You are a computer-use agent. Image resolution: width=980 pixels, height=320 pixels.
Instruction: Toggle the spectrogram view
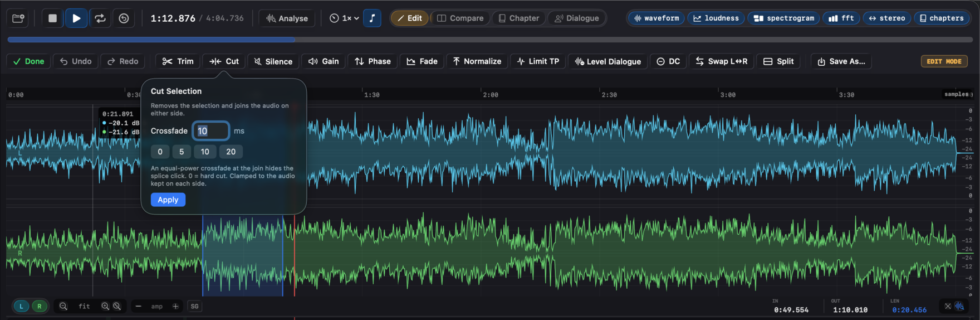click(x=783, y=18)
